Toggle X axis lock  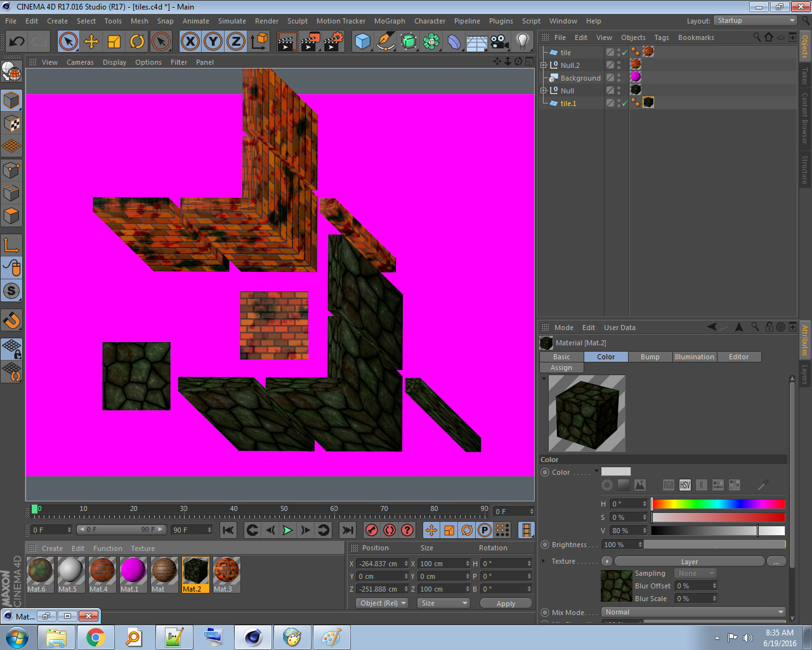[x=190, y=43]
